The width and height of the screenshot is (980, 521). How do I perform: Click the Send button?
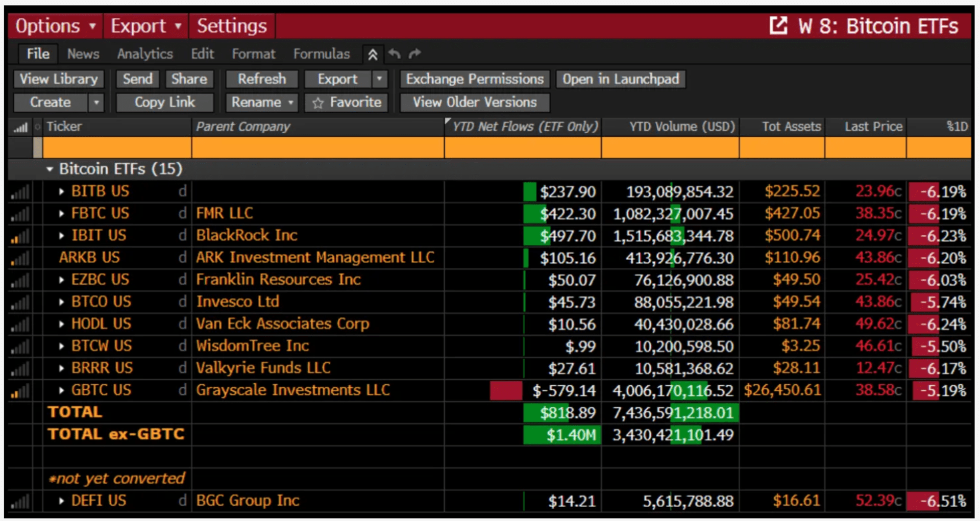(138, 79)
